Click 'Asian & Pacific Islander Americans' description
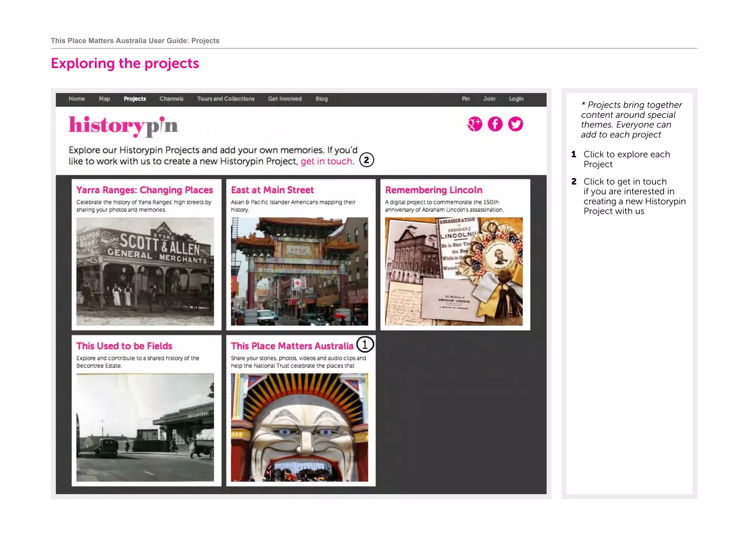756x535 pixels. click(x=293, y=206)
